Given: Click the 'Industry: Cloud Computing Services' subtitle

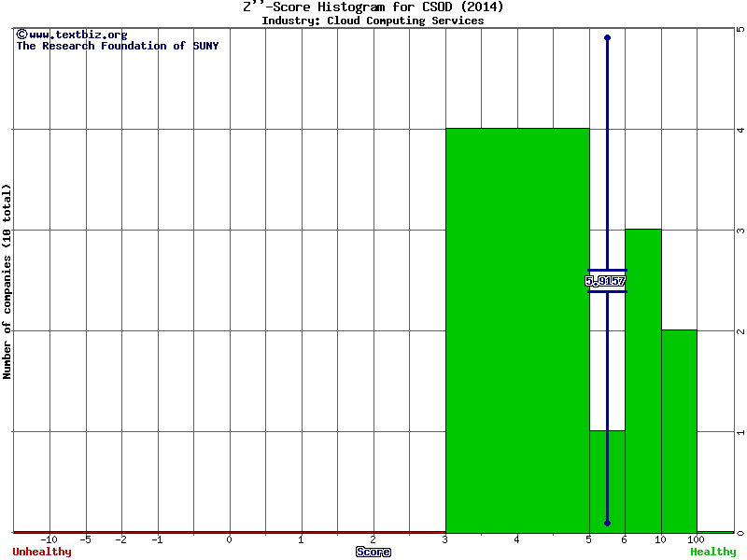Looking at the screenshot, I should click(x=373, y=21).
